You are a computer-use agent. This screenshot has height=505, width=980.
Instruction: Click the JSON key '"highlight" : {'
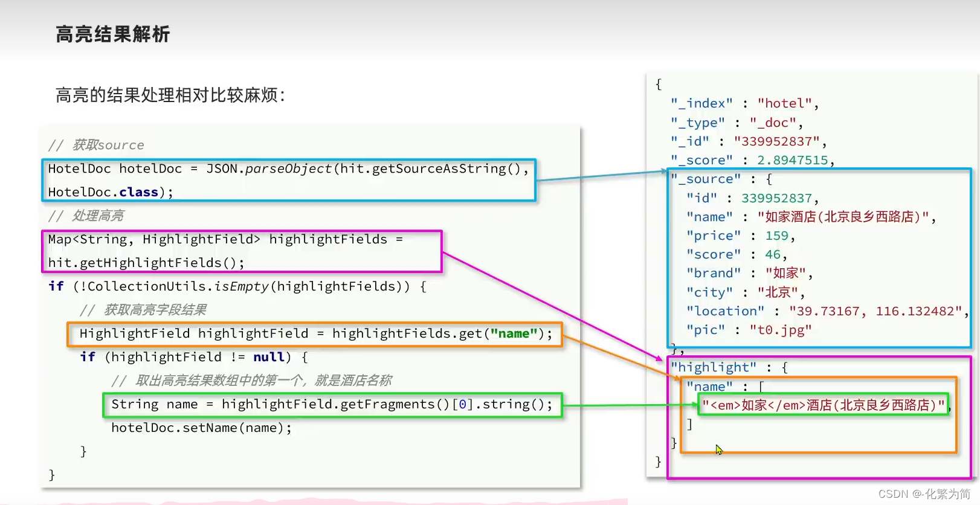click(x=729, y=367)
